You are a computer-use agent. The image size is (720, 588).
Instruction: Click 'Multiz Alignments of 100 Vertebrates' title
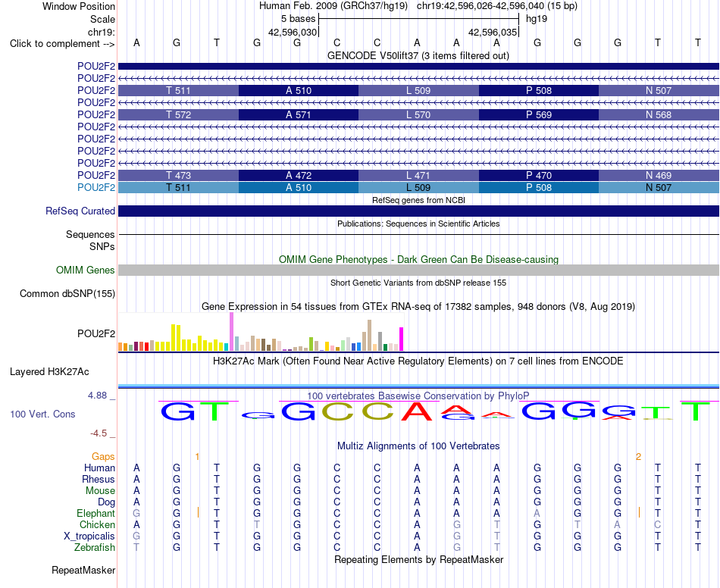click(x=418, y=446)
